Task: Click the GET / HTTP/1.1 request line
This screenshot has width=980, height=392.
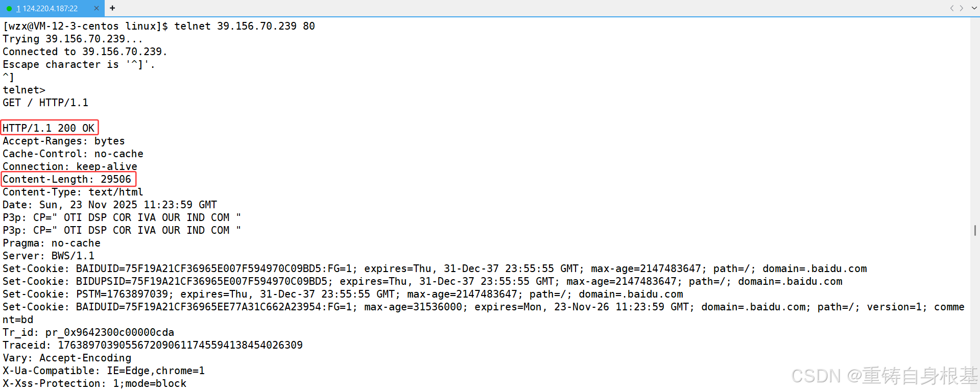Action: [45, 103]
